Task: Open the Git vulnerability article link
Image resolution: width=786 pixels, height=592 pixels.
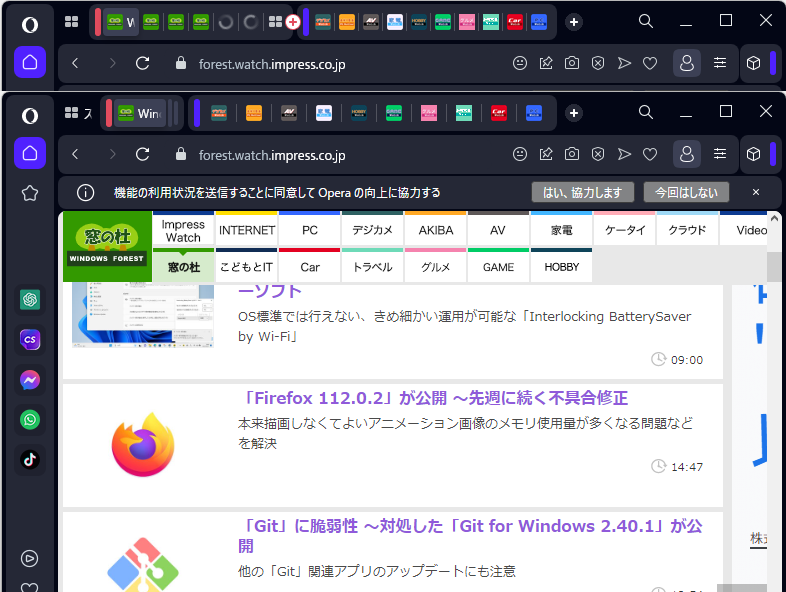Action: click(x=470, y=535)
